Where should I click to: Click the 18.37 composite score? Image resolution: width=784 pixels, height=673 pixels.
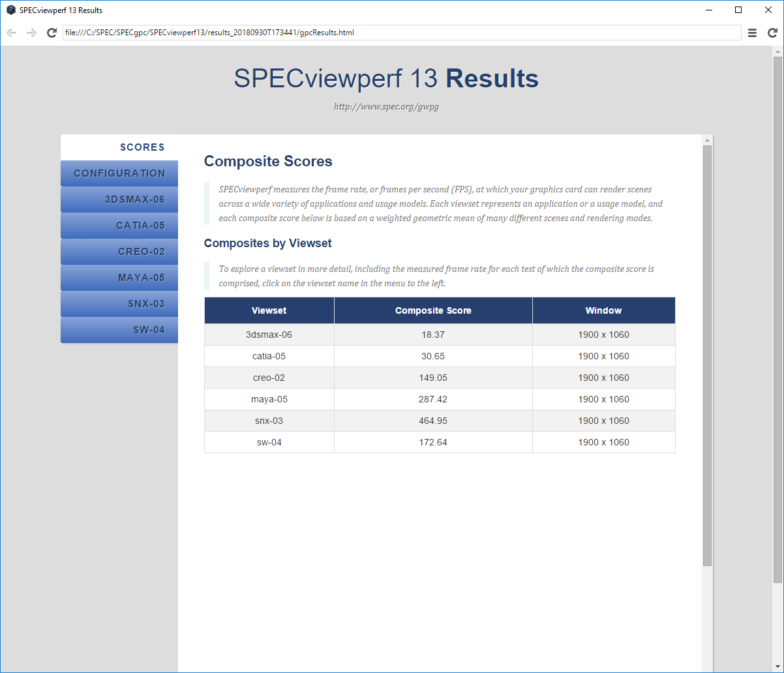coord(433,335)
